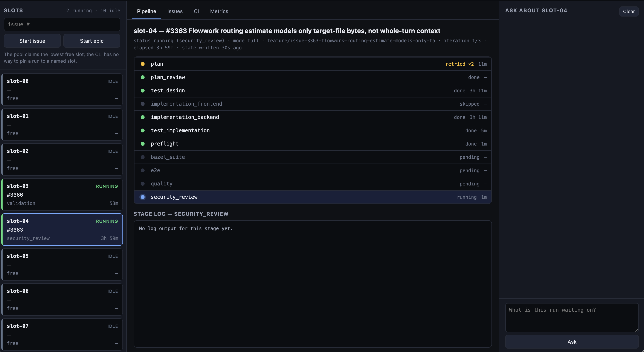The image size is (644, 352).
Task: Select the test_implementation stage name
Action: click(180, 130)
